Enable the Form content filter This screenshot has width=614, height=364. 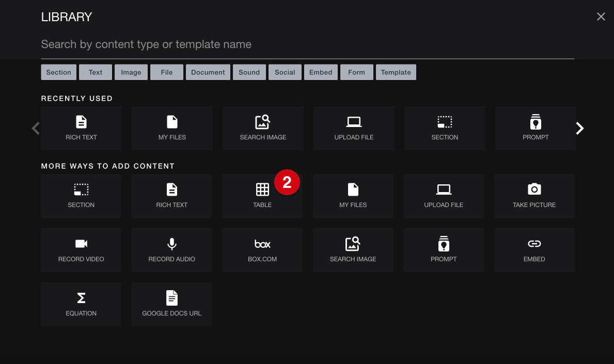(x=357, y=72)
